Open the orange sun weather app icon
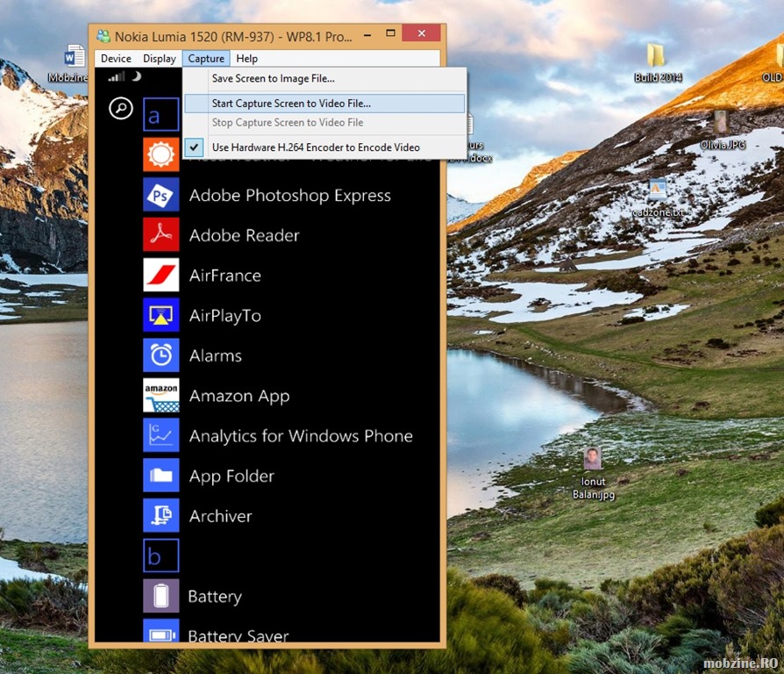Image resolution: width=784 pixels, height=674 pixels. tap(161, 154)
